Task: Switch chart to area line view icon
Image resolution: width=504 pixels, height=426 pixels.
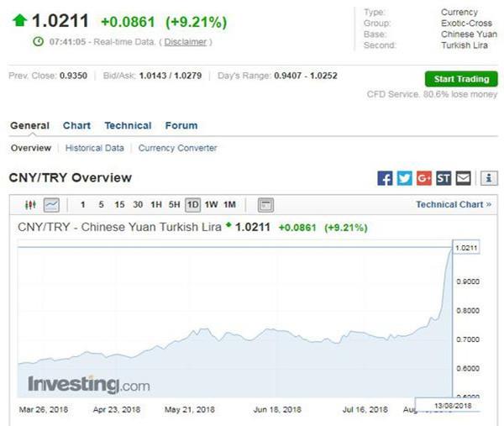Action: coord(51,205)
